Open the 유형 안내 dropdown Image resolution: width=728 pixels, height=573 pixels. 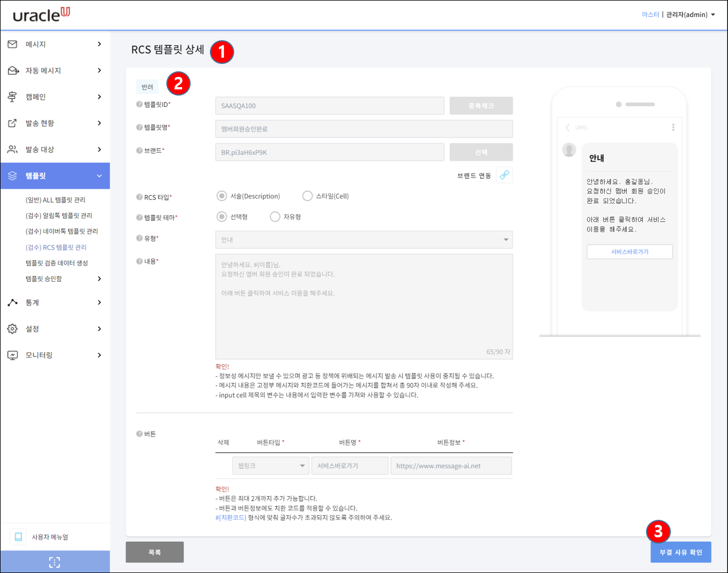click(x=364, y=240)
